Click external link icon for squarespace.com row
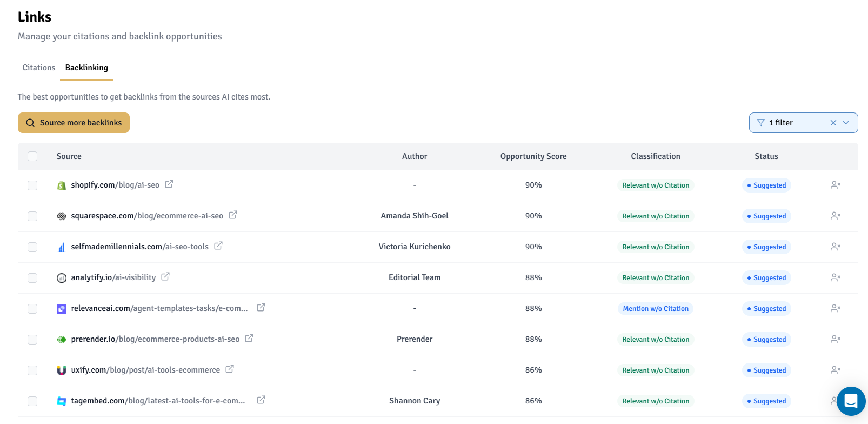Image resolution: width=868 pixels, height=424 pixels. (233, 215)
